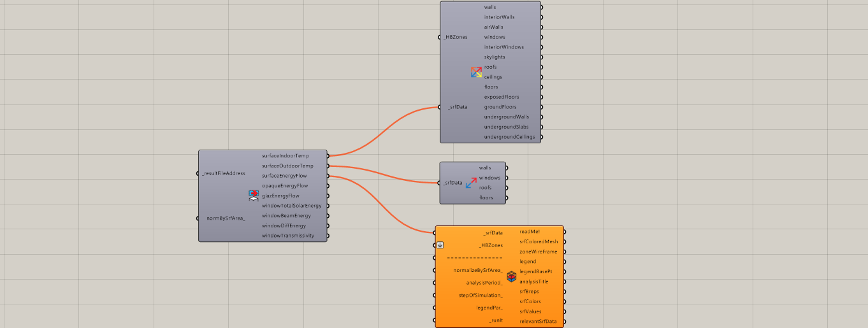
Task: Select the windowBeamEnergy output
Action: [286, 216]
